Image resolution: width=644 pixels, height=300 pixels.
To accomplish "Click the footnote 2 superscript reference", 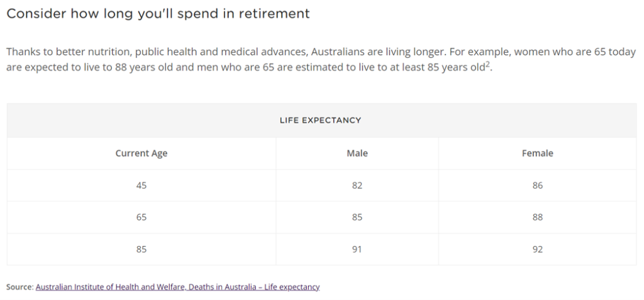I will pyautogui.click(x=487, y=65).
